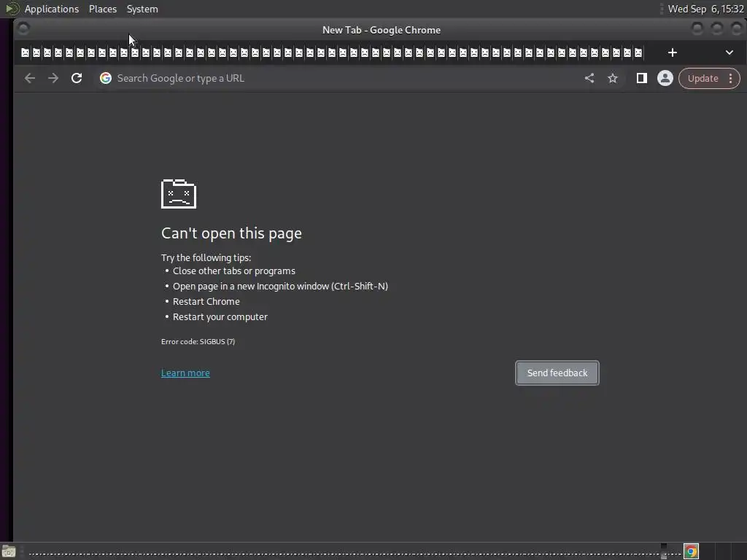The image size is (747, 560).
Task: Click Send feedback button
Action: [x=557, y=373]
